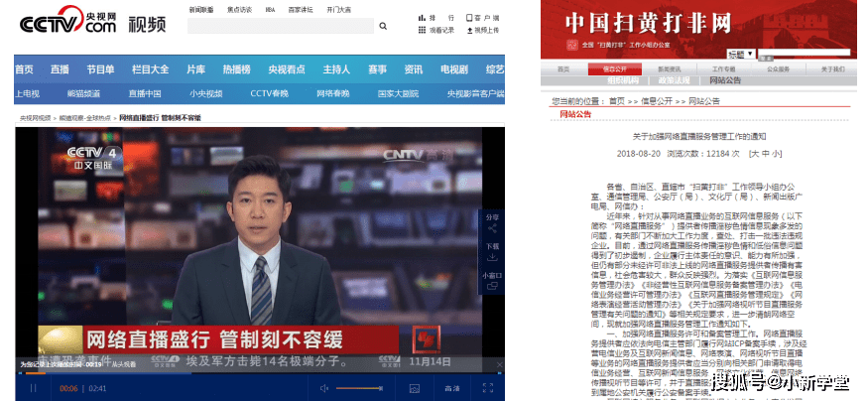Pause the video with the pause button

(x=33, y=388)
